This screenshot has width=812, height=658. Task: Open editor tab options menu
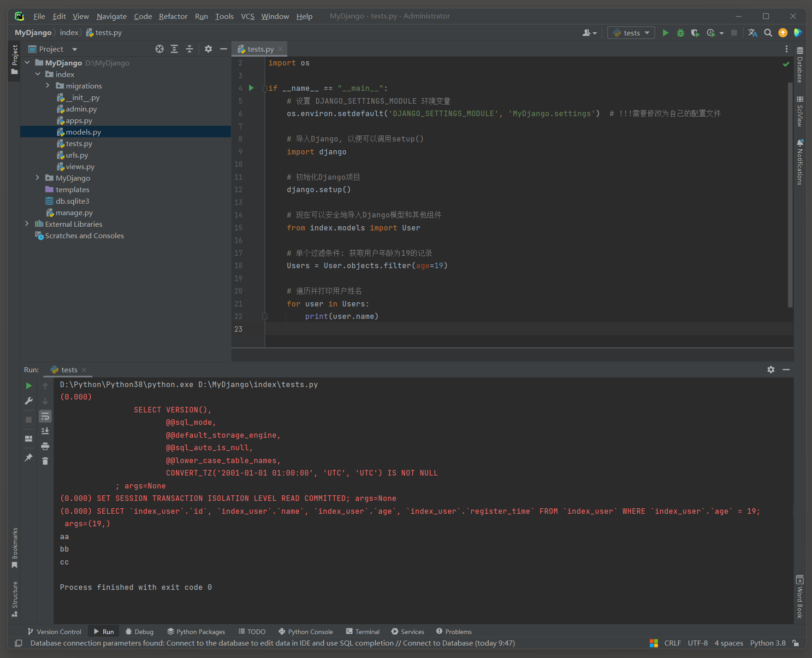[787, 49]
